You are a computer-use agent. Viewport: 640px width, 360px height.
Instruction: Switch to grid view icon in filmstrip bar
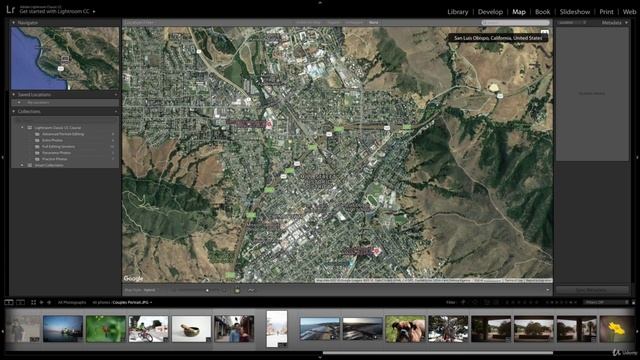click(33, 302)
